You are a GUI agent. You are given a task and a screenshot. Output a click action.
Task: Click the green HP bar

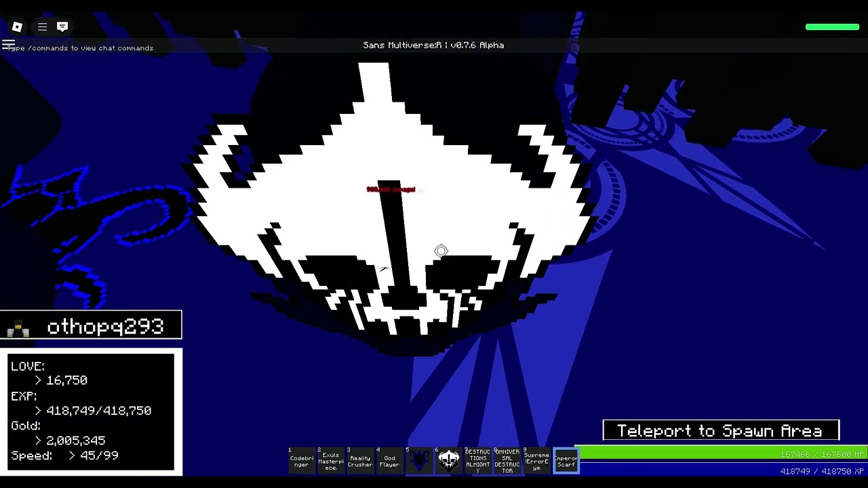(721, 454)
